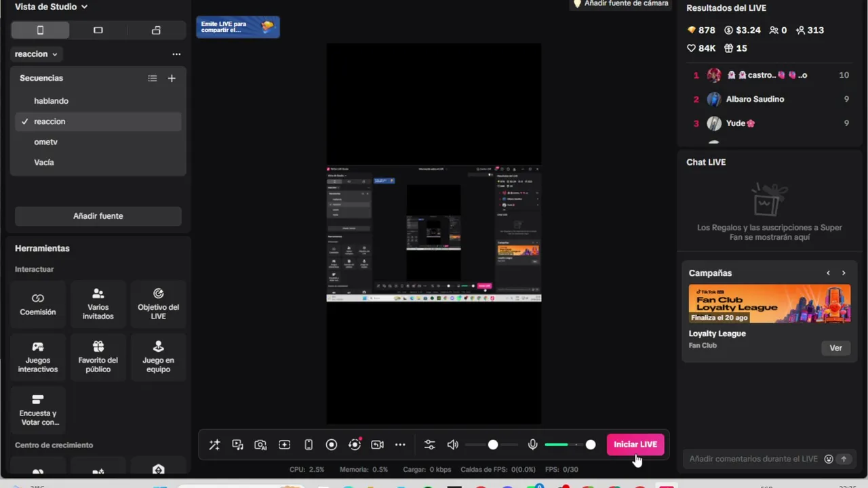Focus the Añadir comentarios durante el LIVE field
Viewport: 868px width, 488px height.
753,459
